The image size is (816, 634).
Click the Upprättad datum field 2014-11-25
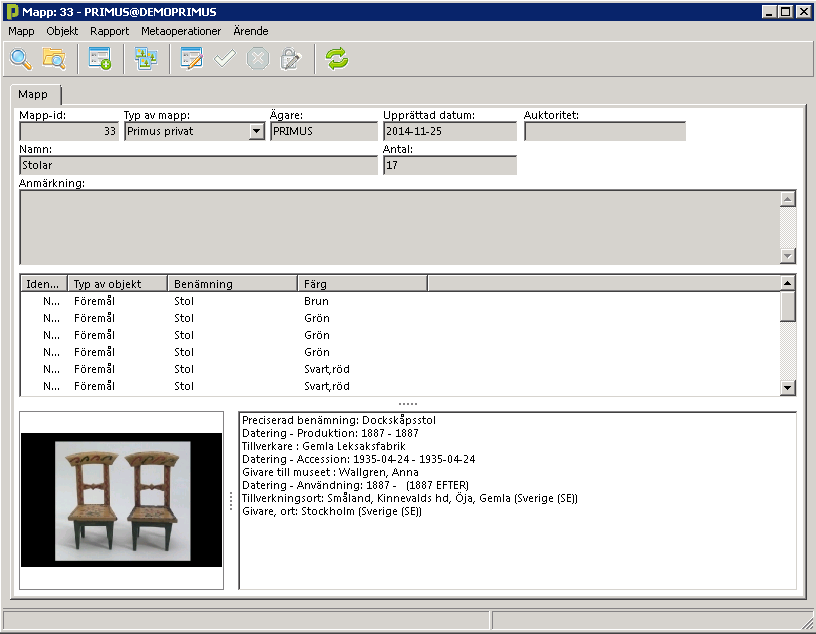point(450,132)
